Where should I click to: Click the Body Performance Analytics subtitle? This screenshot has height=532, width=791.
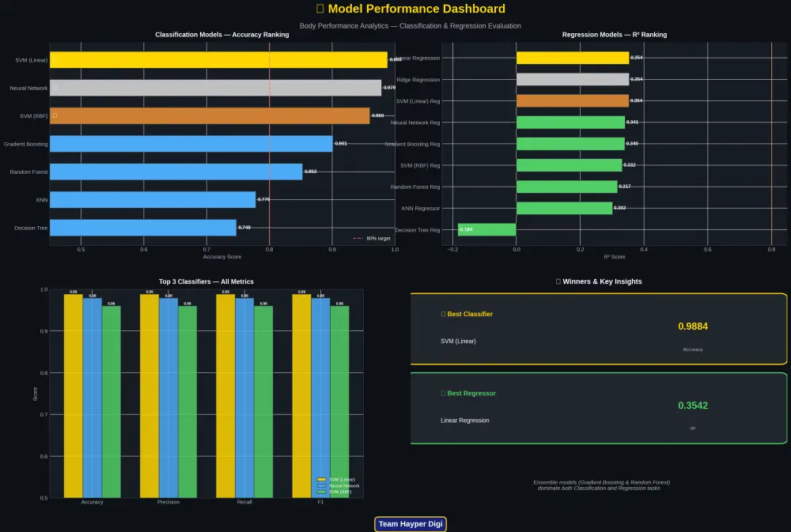click(410, 26)
